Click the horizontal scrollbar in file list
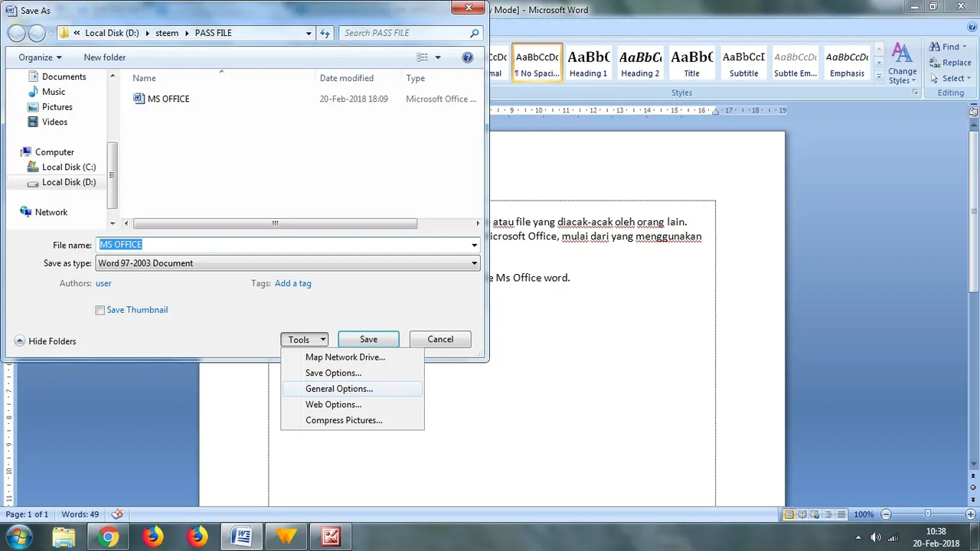The image size is (980, 551). tap(275, 223)
